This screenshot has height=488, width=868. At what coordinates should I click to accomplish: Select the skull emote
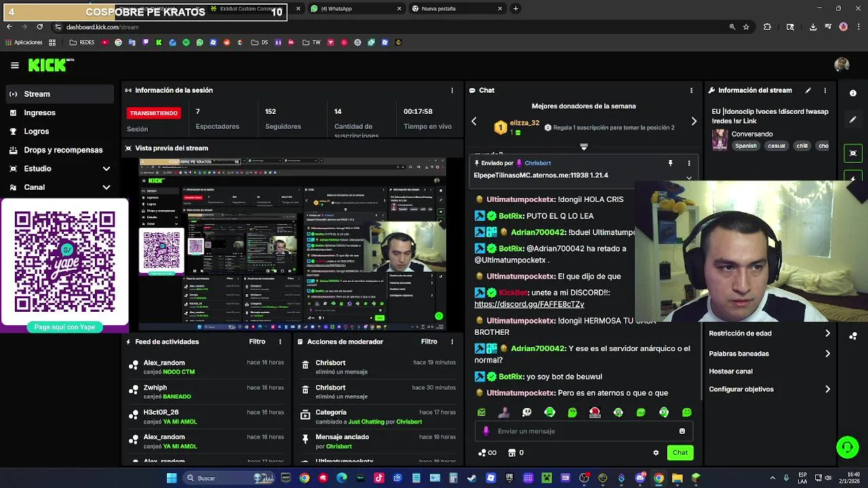pos(527,412)
